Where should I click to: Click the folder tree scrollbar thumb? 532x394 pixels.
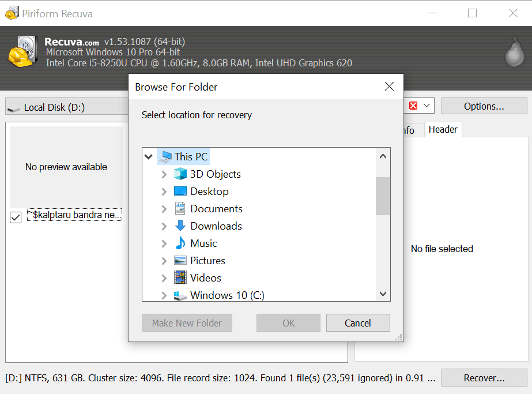coord(383,196)
